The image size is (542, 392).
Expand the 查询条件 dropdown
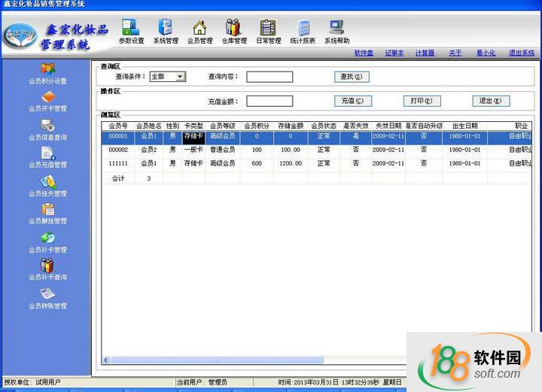[x=181, y=77]
